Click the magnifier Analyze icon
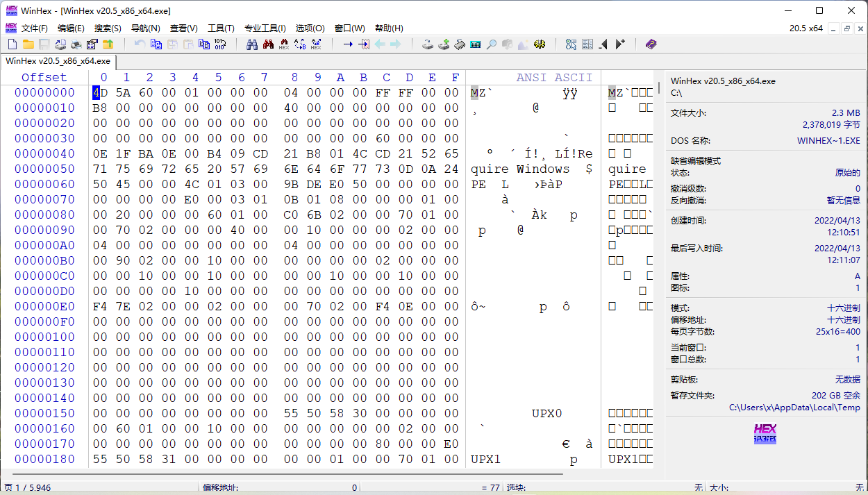The height and width of the screenshot is (495, 868). [x=491, y=44]
